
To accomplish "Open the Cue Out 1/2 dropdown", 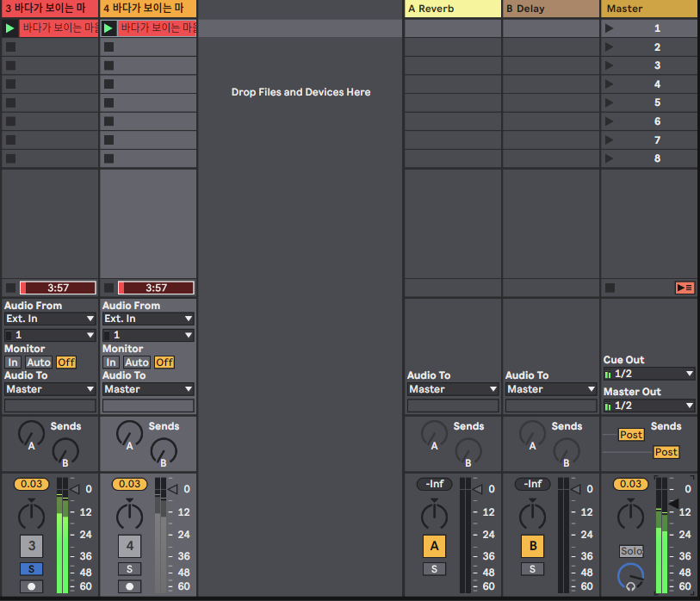I will 649,374.
